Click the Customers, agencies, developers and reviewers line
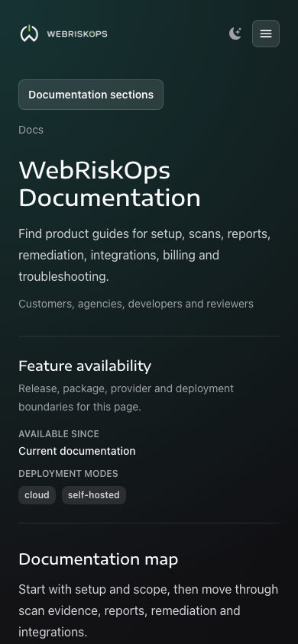The image size is (298, 644). (x=136, y=304)
